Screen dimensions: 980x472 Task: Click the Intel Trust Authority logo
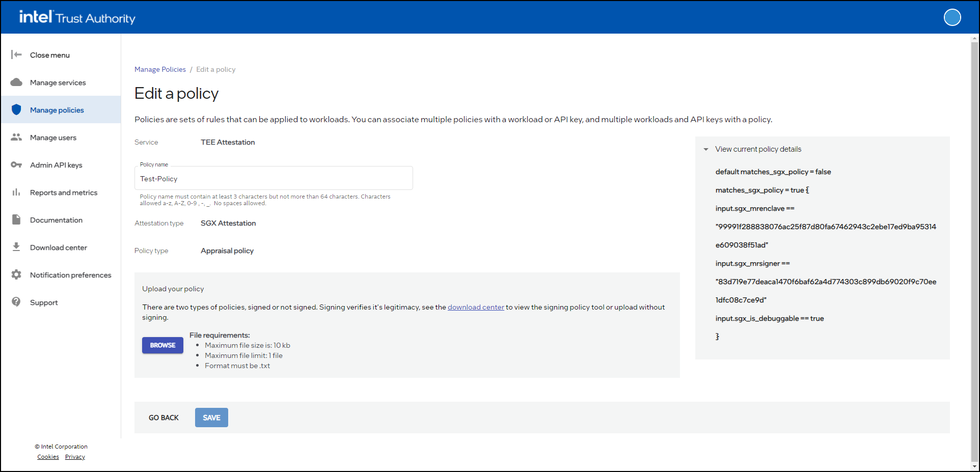coord(77,17)
